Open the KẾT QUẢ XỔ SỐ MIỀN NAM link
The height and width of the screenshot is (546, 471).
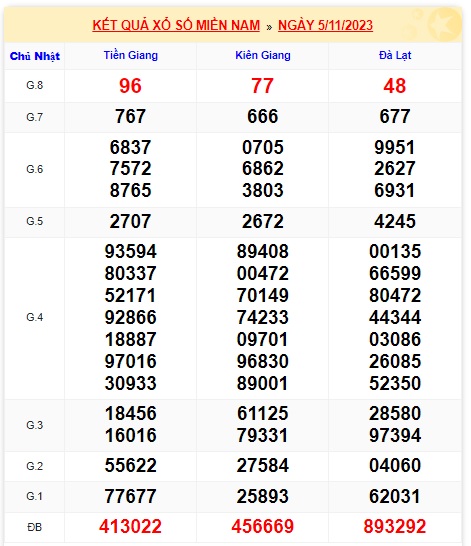(176, 25)
